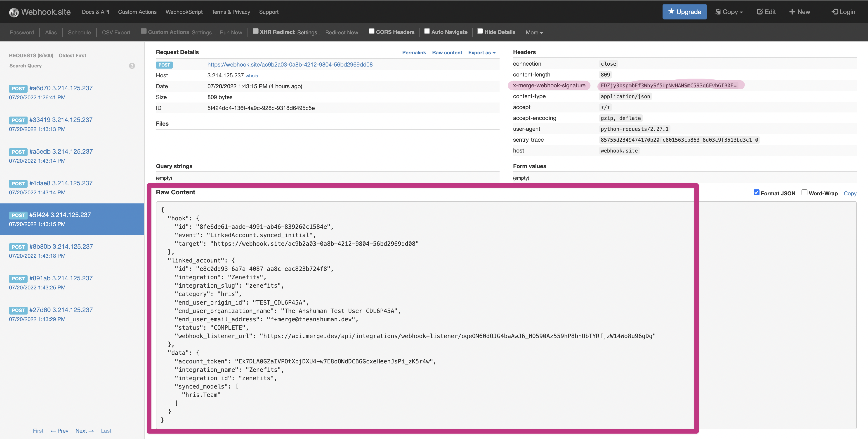The height and width of the screenshot is (439, 868).
Task: Go to Next request
Action: coord(85,431)
